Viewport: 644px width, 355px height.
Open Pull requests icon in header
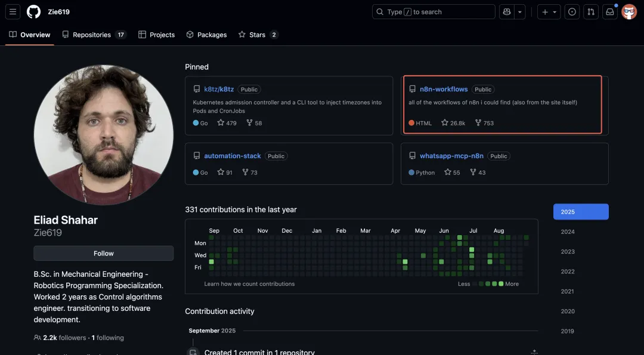[590, 12]
